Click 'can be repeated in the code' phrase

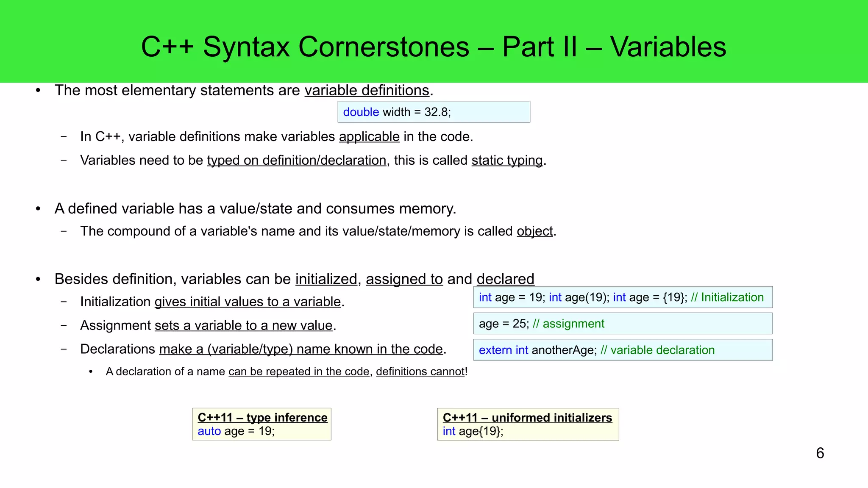tap(299, 372)
